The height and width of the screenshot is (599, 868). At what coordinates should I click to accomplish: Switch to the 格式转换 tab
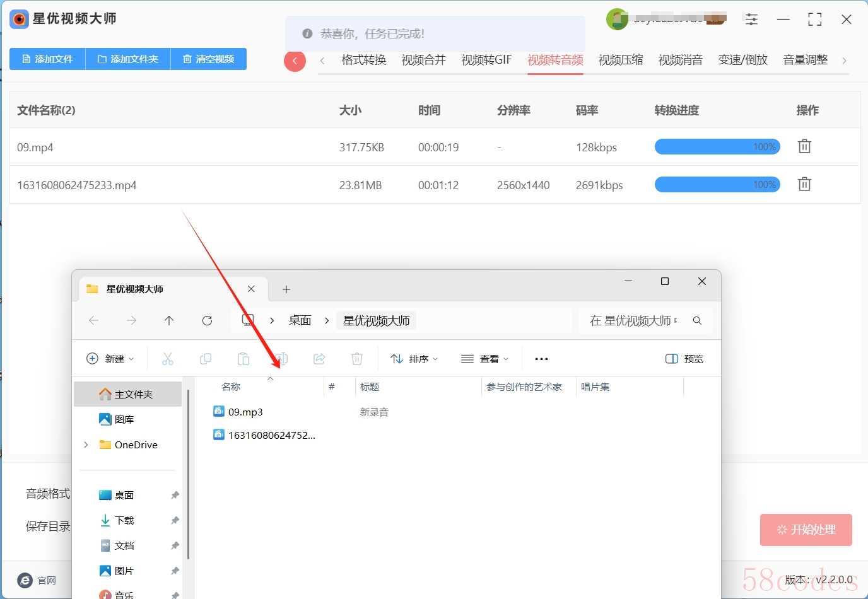tap(363, 60)
